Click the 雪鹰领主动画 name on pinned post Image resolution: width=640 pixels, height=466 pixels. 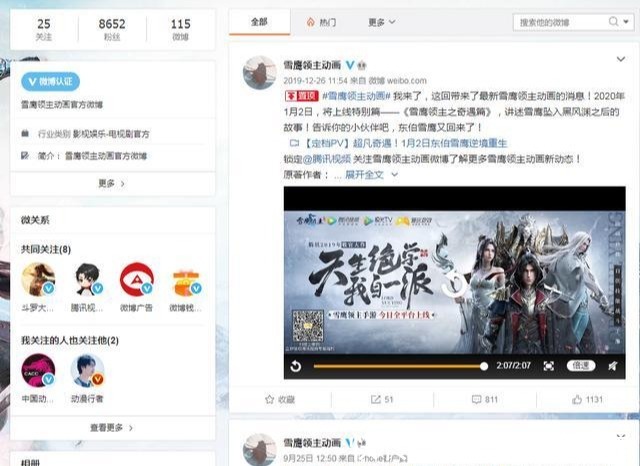pyautogui.click(x=312, y=65)
